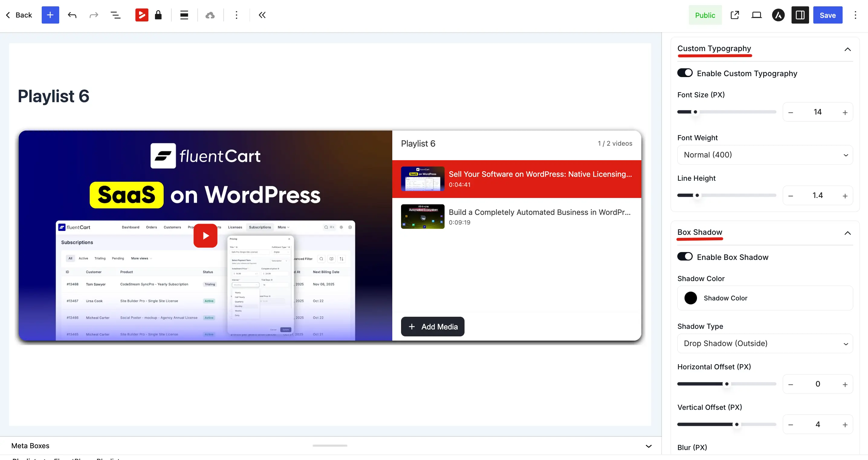Image resolution: width=868 pixels, height=460 pixels.
Task: Adjust the Horizontal Offset slider
Action: 727,384
